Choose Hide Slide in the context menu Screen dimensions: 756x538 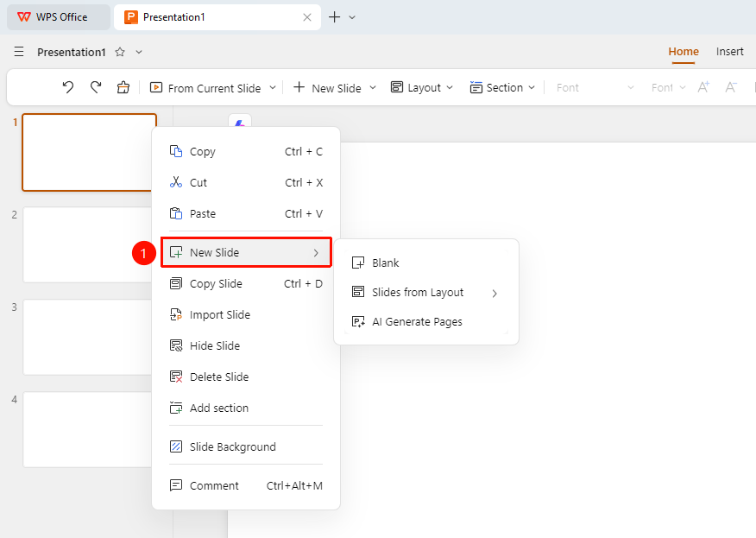[246, 346]
